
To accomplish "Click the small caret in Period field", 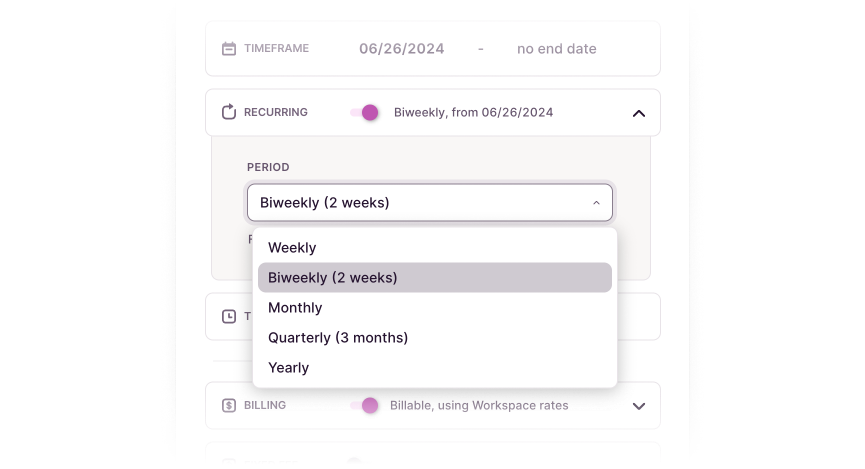I will pos(596,203).
